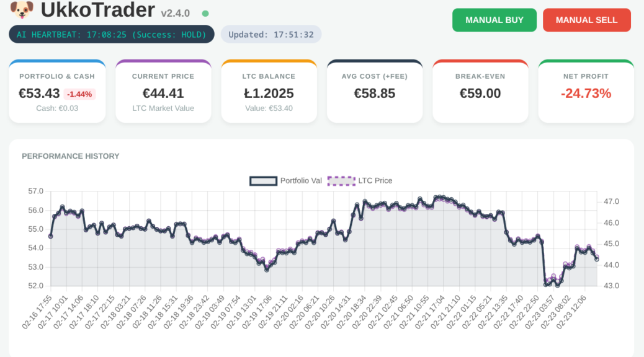
Task: Select the Current Price card
Action: [163, 92]
